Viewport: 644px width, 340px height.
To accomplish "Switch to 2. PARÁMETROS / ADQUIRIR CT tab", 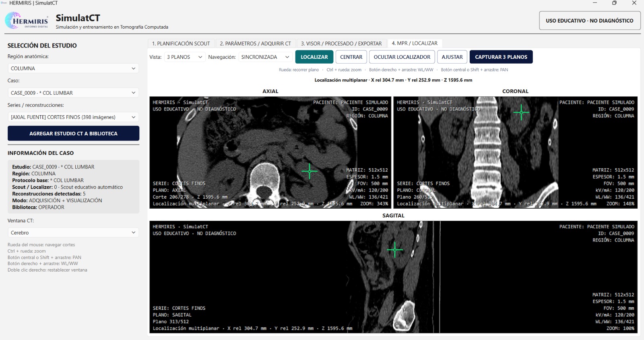I will tap(255, 44).
